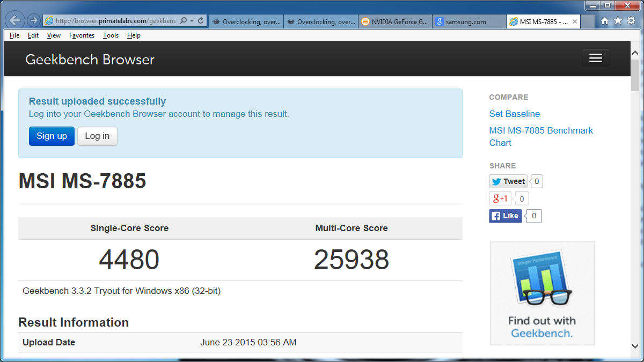
Task: Click the Facebook Like count bubble
Action: pyautogui.click(x=533, y=216)
